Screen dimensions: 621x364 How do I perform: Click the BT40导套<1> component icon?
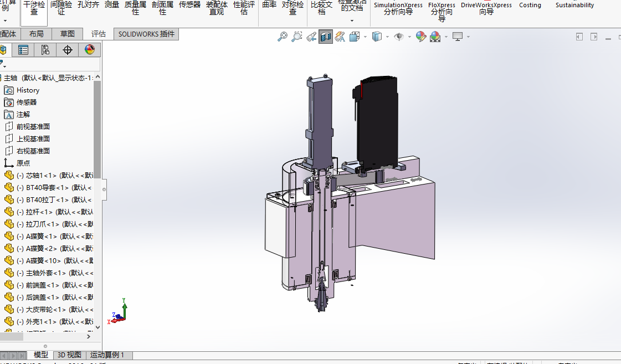[x=9, y=187]
